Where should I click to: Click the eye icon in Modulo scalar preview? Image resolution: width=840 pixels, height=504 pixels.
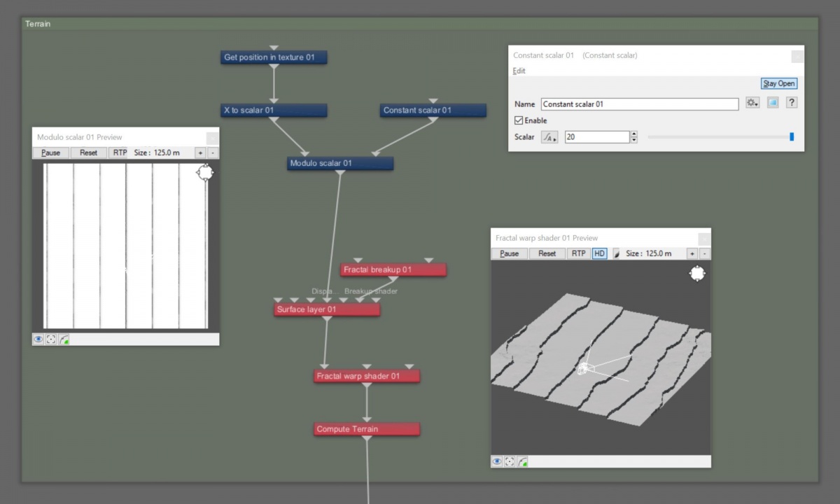point(38,339)
